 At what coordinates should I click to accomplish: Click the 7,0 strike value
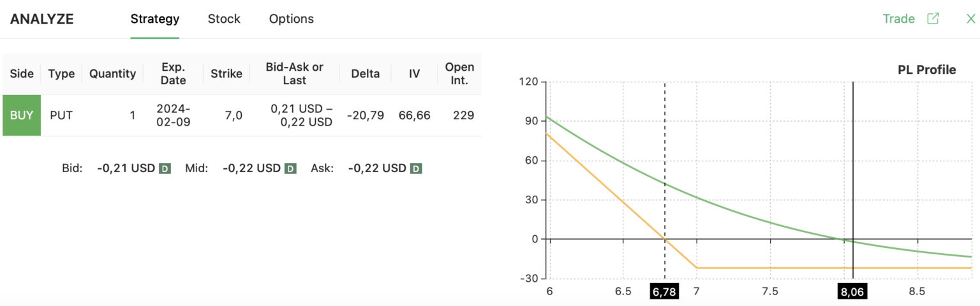[x=234, y=115]
